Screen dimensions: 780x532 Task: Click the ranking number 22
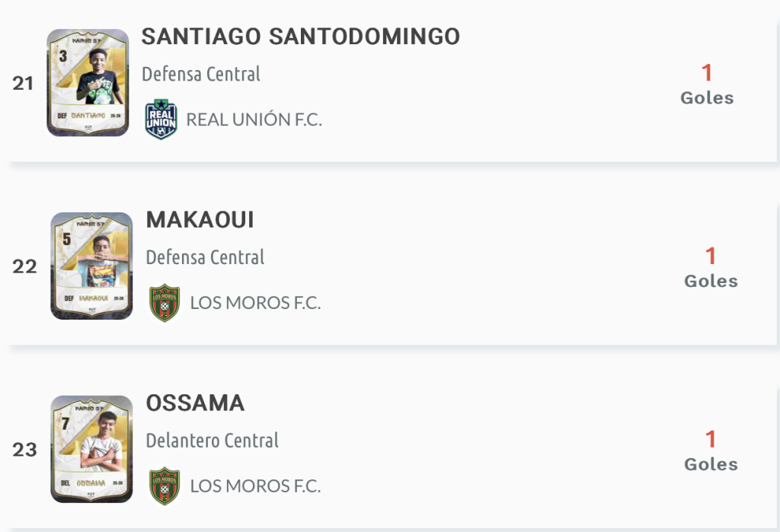point(25,266)
